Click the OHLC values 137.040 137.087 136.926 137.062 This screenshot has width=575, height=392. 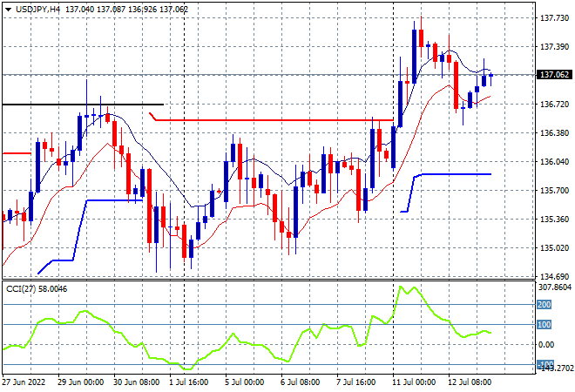pos(126,10)
